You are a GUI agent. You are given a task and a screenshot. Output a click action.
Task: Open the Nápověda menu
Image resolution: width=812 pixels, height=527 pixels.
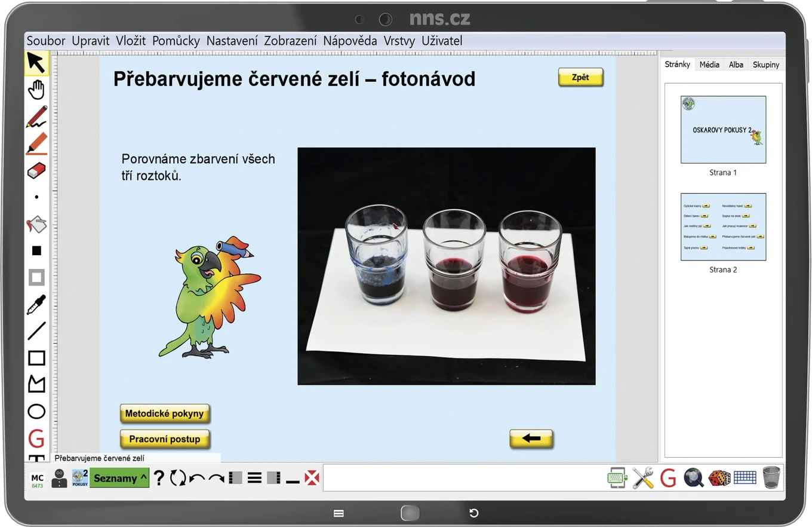[350, 41]
